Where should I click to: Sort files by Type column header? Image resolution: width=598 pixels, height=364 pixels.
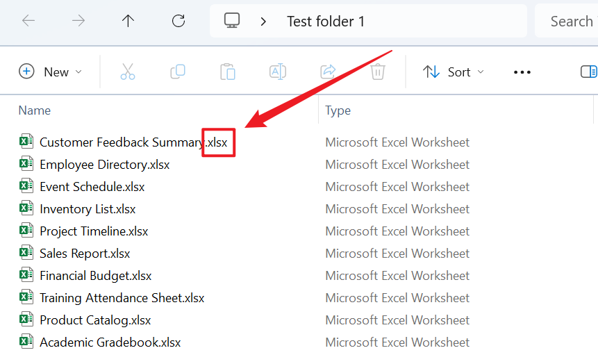pos(338,110)
